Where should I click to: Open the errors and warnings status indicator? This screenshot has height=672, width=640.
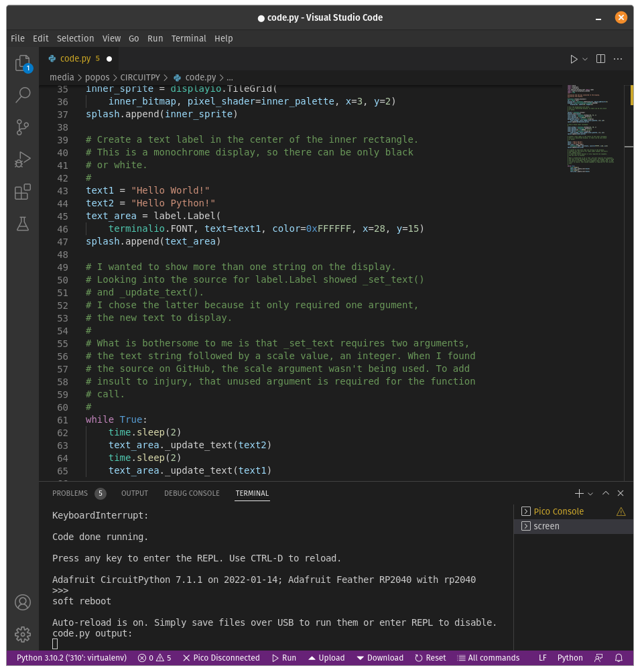(154, 658)
